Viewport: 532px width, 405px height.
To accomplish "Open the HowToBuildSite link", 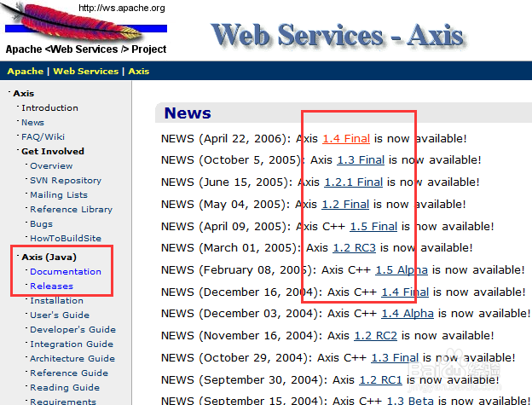I will 66,239.
